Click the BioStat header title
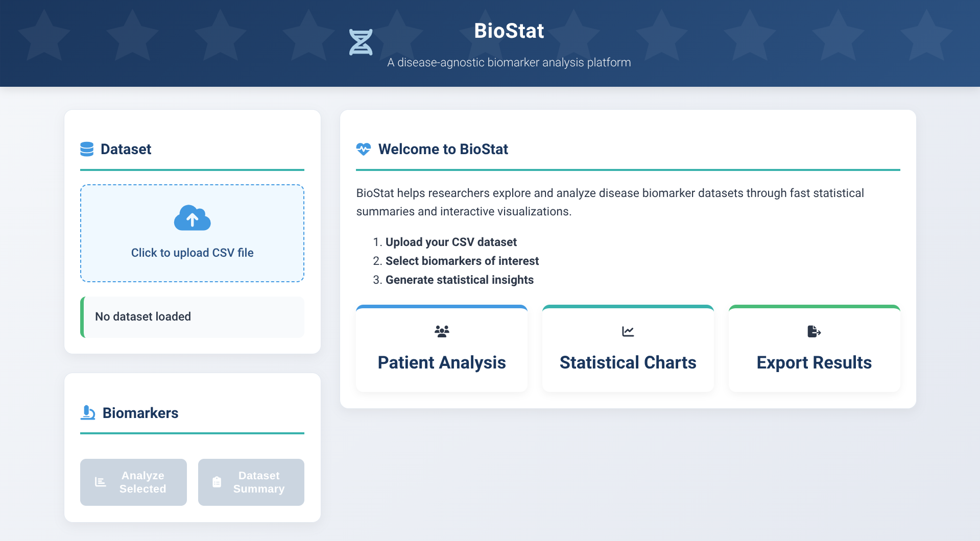This screenshot has width=980, height=541. click(509, 31)
